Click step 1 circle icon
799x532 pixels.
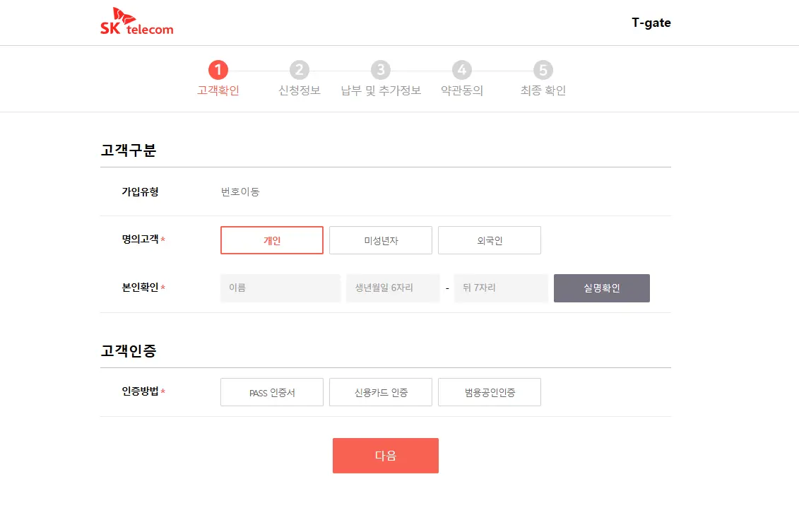point(218,70)
